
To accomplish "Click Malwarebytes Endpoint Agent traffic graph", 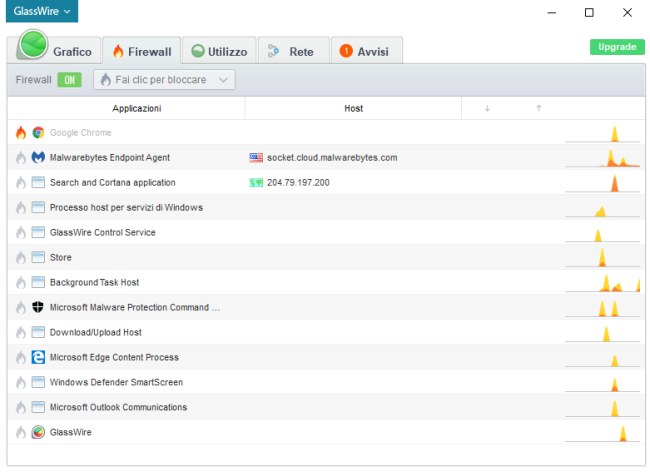I will pyautogui.click(x=602, y=158).
